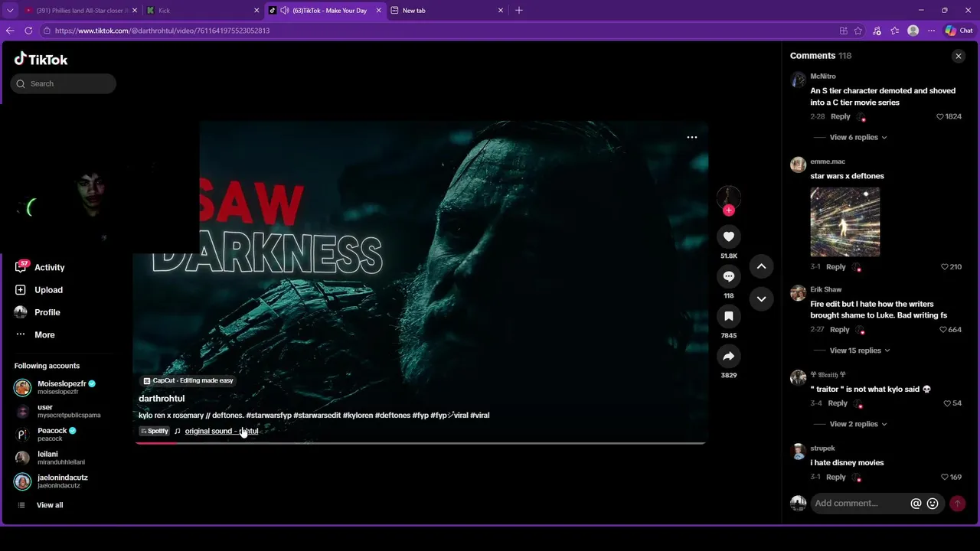Screen dimensions: 980x551
Task: Open browser settings and more menu
Action: tap(931, 31)
